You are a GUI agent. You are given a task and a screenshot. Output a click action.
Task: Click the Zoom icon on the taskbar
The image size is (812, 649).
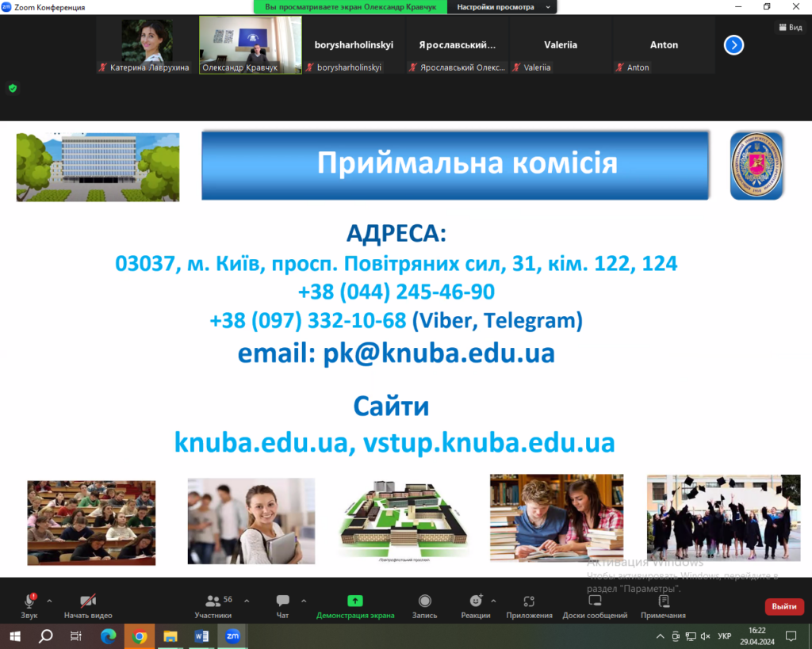point(232,636)
